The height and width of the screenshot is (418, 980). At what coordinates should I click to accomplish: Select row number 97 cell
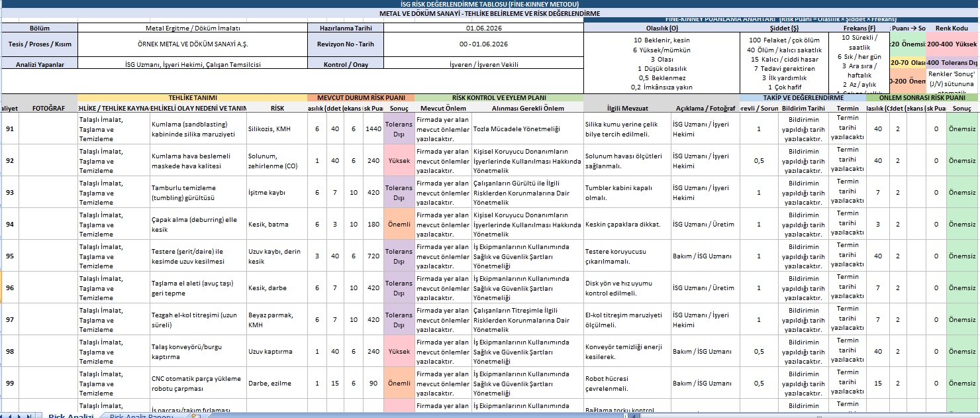10,319
